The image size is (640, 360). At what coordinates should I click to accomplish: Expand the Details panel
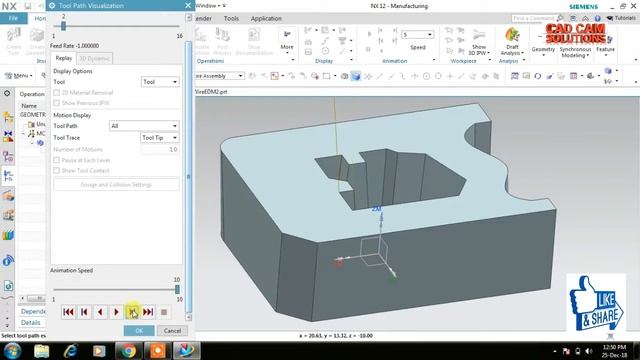31,322
